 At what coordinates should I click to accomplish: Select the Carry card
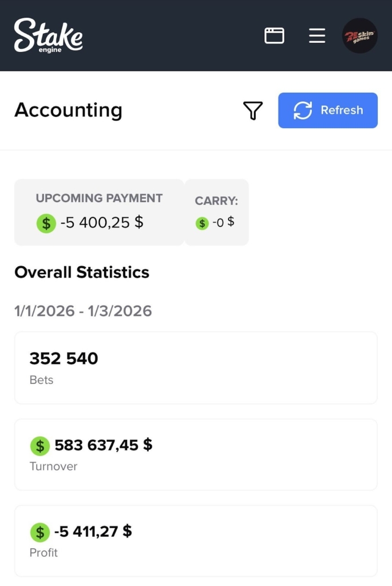(216, 212)
